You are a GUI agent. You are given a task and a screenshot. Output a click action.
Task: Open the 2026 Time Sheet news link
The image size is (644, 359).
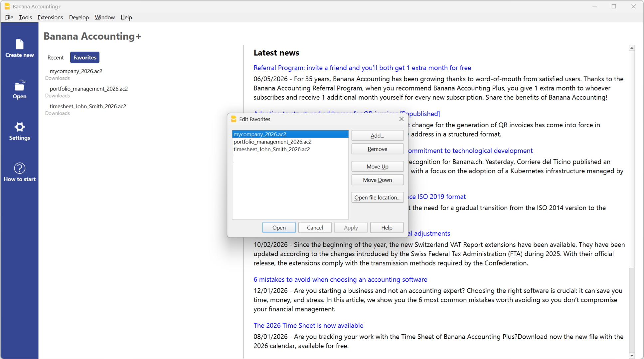[x=308, y=325]
